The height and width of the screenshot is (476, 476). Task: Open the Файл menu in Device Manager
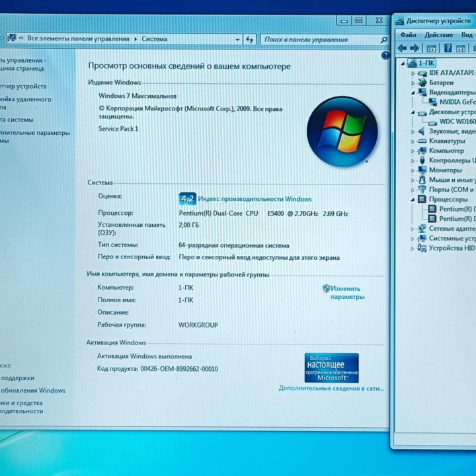click(408, 34)
